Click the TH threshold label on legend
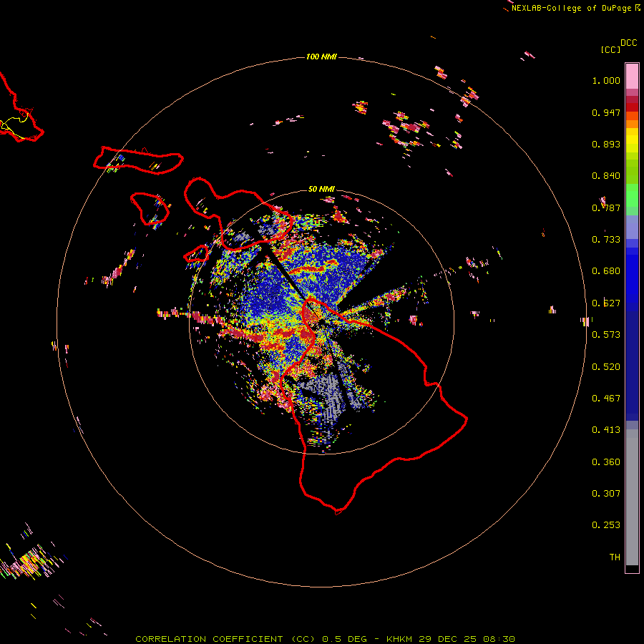The image size is (644, 644). 615,557
